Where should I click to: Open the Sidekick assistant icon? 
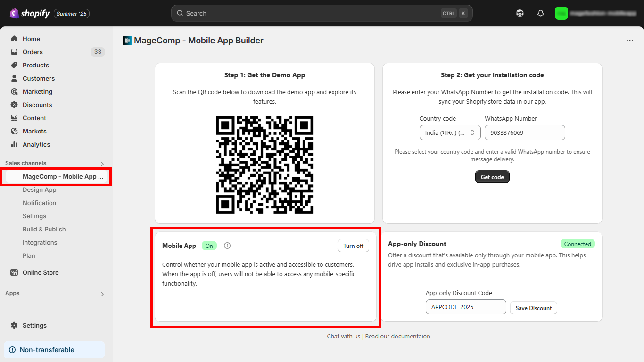click(x=520, y=13)
